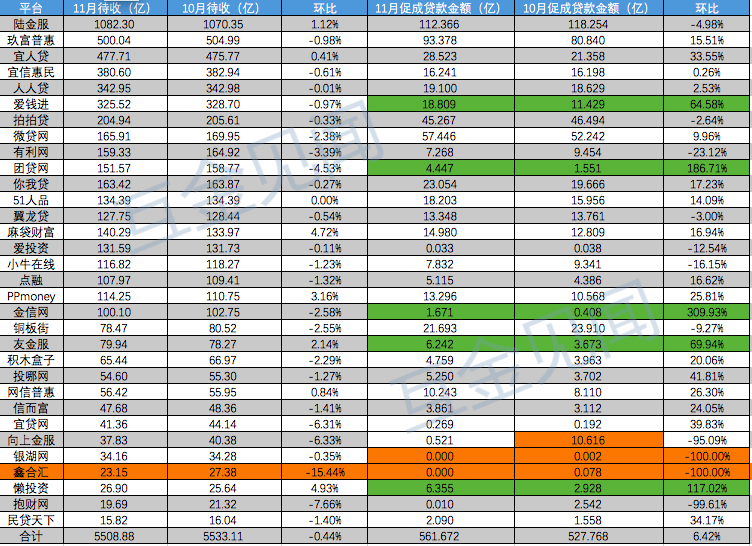This screenshot has width=752, height=546.
Task: Click the 1082.30 value for 陆金服
Action: click(x=115, y=24)
